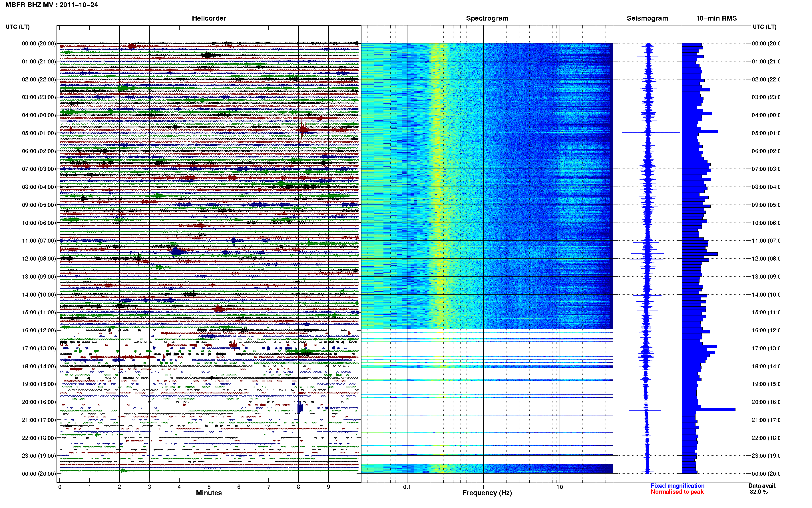Select the 'Spectrogram' panel heading
The height and width of the screenshot is (508, 812).
(x=487, y=19)
